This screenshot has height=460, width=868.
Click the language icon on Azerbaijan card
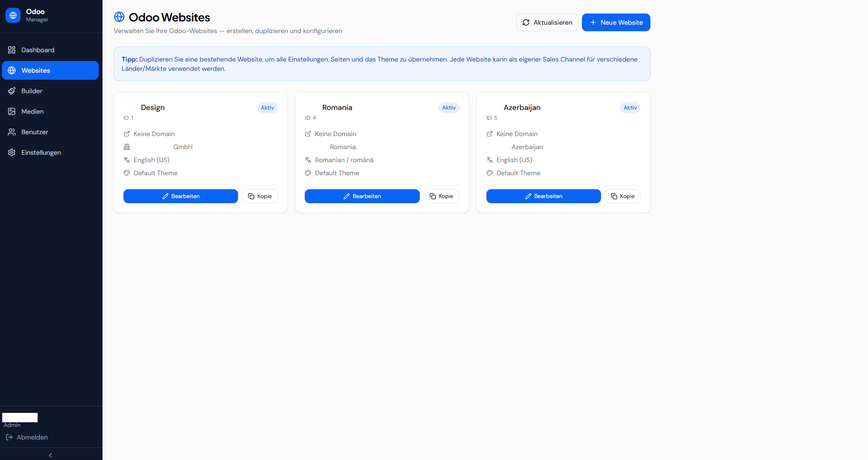(x=490, y=160)
